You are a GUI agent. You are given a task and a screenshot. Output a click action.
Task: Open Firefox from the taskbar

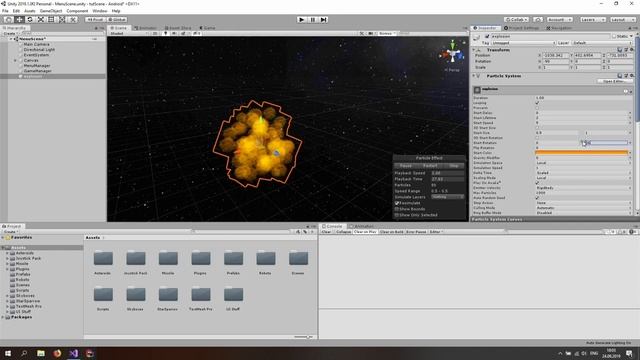coord(57,353)
